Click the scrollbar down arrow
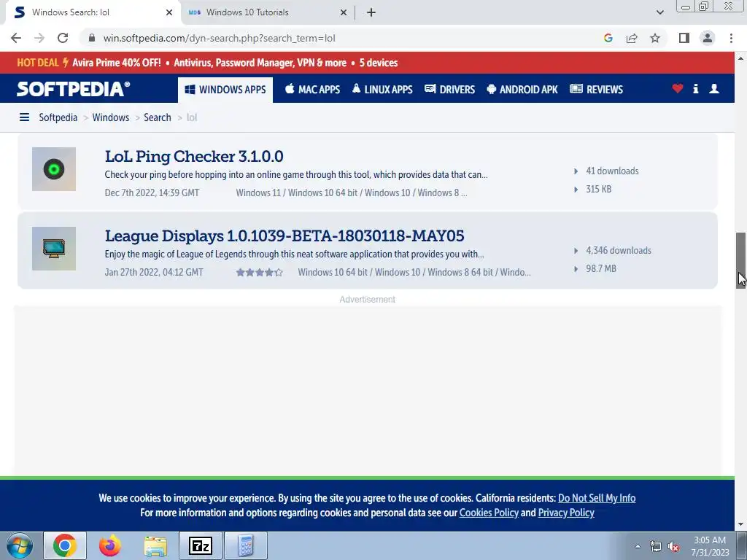The height and width of the screenshot is (560, 747). pyautogui.click(x=740, y=525)
